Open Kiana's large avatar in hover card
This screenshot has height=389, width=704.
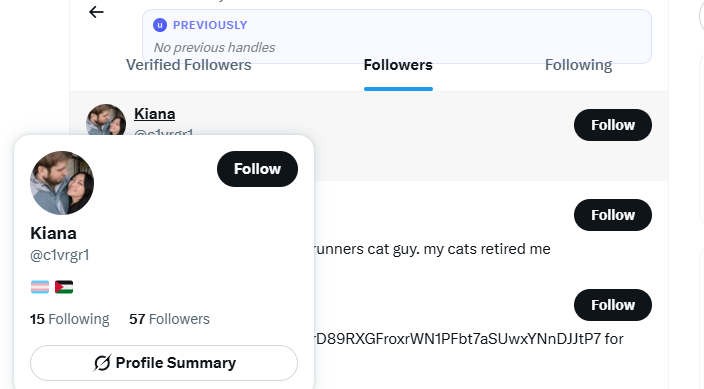click(x=62, y=183)
